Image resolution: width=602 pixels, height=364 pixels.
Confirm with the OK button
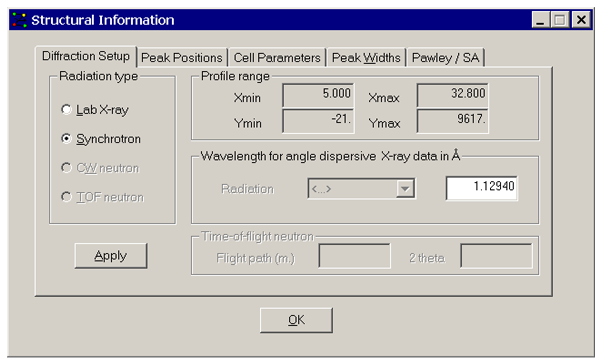point(296,320)
